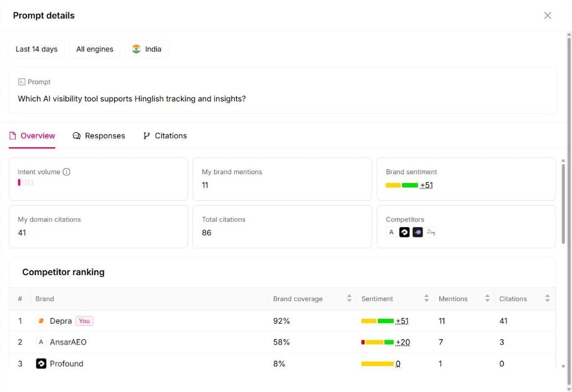Click Depra's +51 sentiment score
The height and width of the screenshot is (392, 572).
point(402,321)
